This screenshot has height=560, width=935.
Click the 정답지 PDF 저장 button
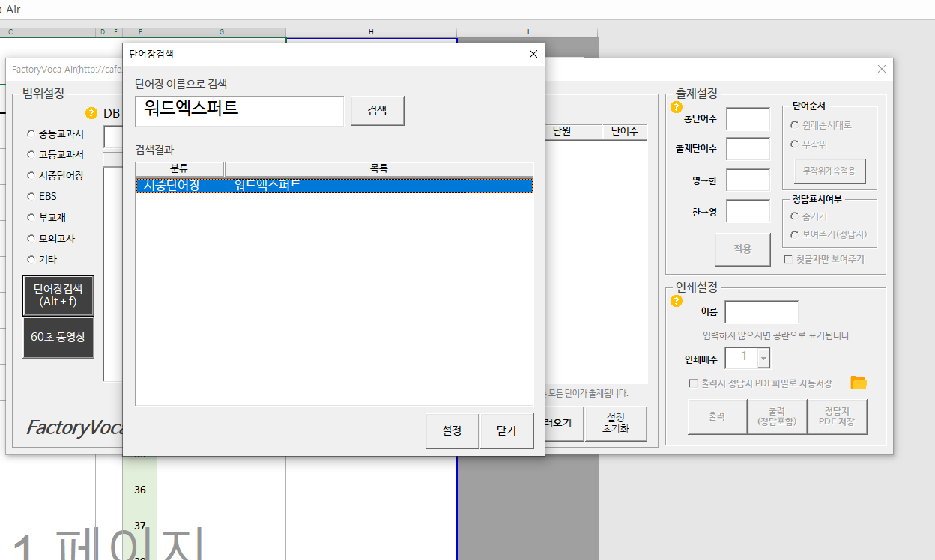coord(837,417)
